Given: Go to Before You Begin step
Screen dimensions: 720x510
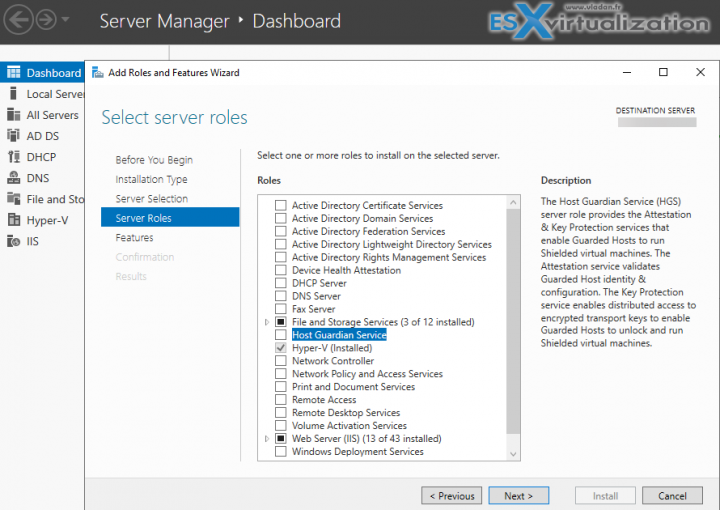Looking at the screenshot, I should (154, 160).
